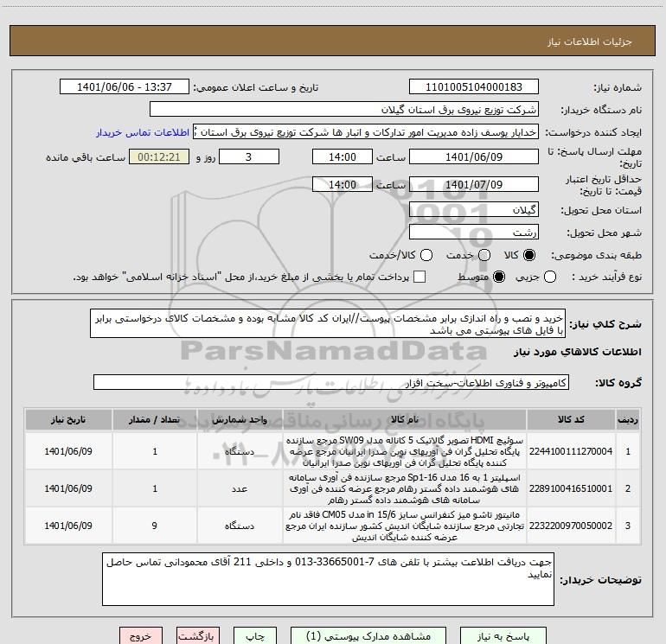Image resolution: width=666 pixels, height=644 pixels.
Task: Click the HDMI switch SW09 product name
Action: (405, 451)
